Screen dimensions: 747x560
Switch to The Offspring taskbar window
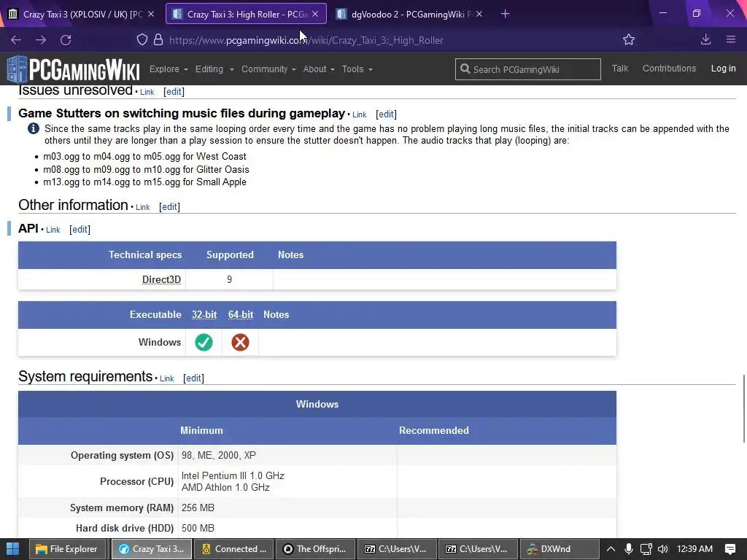pos(315,549)
